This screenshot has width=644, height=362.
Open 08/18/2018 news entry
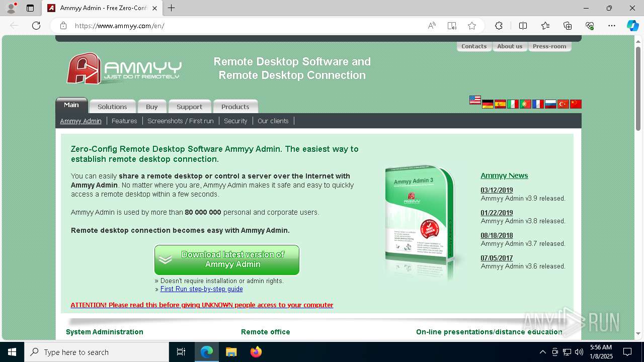(x=497, y=235)
